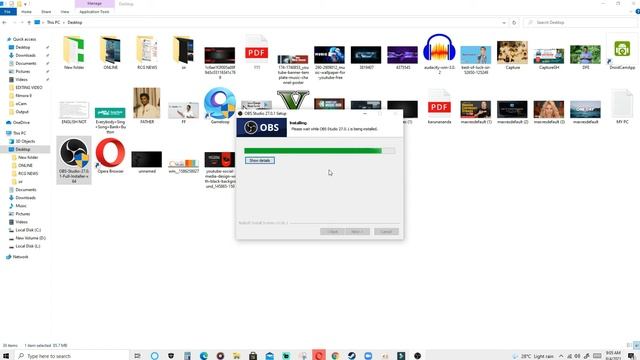The image size is (640, 360).
Task: Click the Manage contextual tab
Action: pyautogui.click(x=95, y=4)
